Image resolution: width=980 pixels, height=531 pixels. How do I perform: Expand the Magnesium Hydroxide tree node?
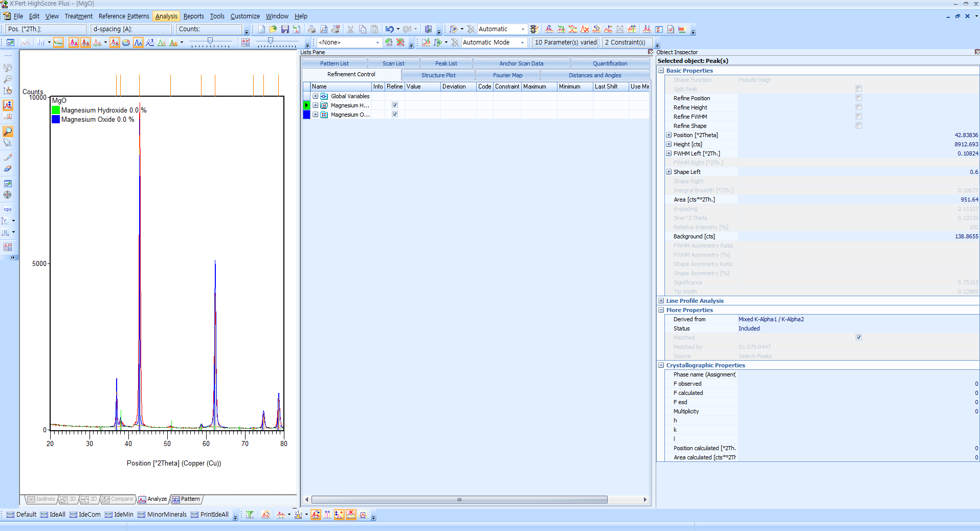[x=316, y=105]
